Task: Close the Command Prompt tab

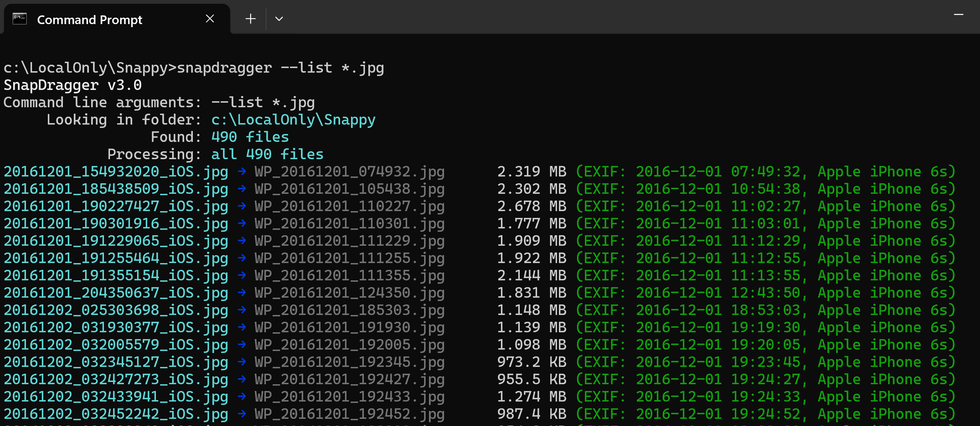Action: pos(210,18)
